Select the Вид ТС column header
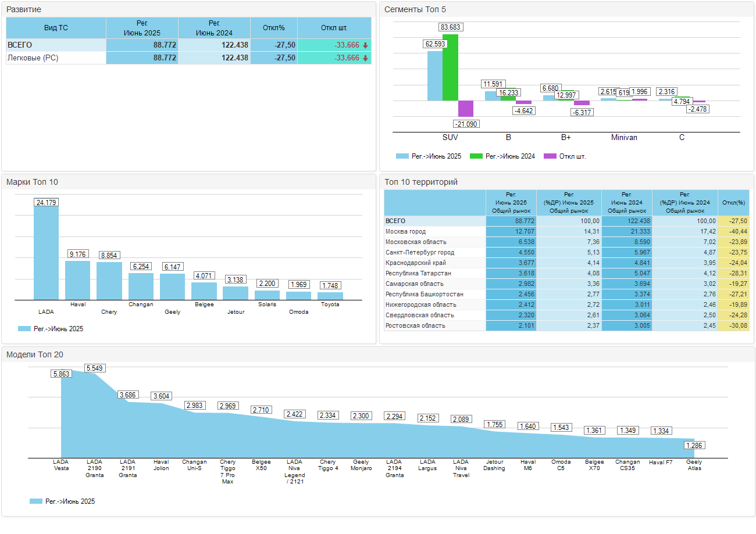This screenshot has height=534, width=756. [x=56, y=28]
